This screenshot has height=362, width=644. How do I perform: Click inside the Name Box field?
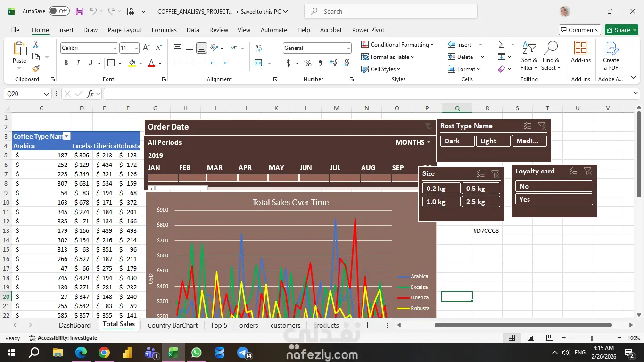point(23,94)
